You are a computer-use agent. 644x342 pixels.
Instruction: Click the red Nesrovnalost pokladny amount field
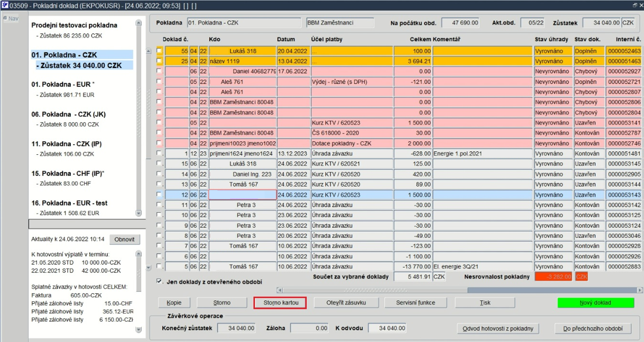(553, 276)
